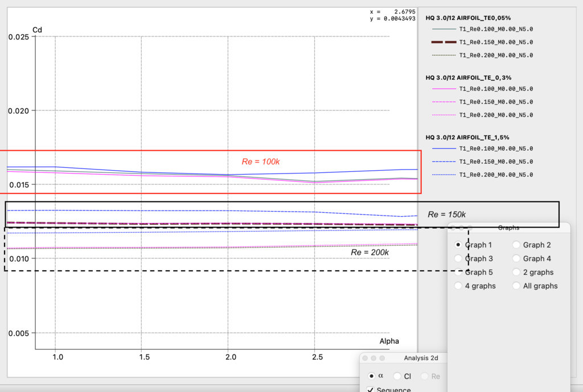Image resolution: width=583 pixels, height=392 pixels.
Task: Pick the Graph 5 radio option
Action: 458,272
